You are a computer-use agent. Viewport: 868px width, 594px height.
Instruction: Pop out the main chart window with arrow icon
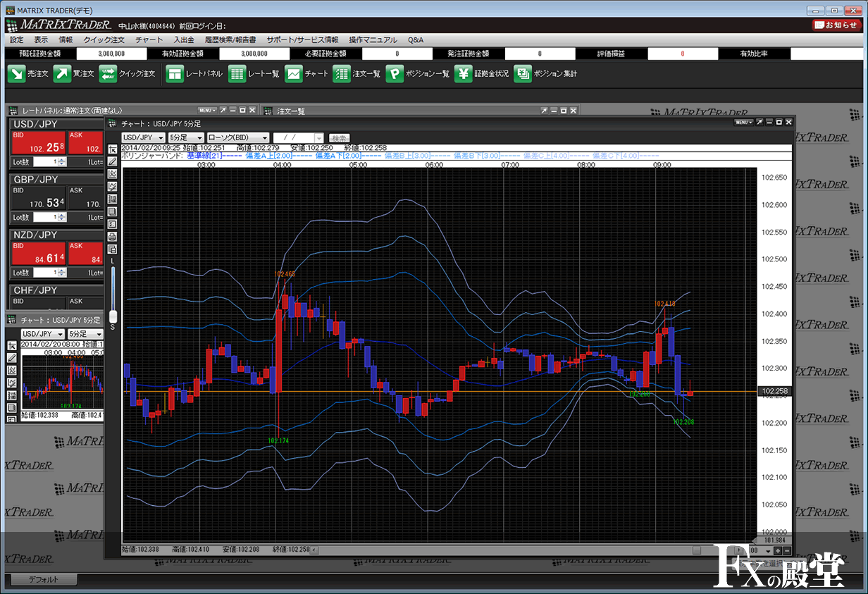coord(759,122)
